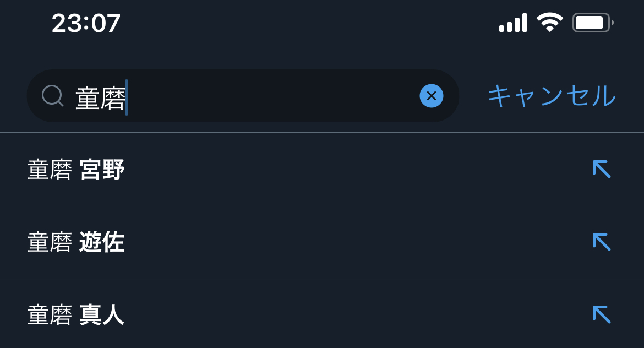Screen dimensions: 644x348
Task: Tap the autofill arrow beside 童磨 宮野
Action: point(601,169)
